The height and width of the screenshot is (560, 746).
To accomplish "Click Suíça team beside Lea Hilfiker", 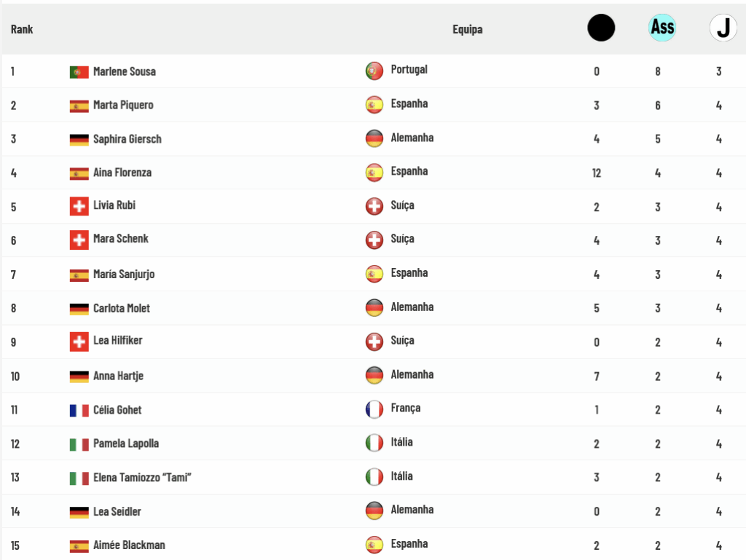I will pyautogui.click(x=402, y=341).
